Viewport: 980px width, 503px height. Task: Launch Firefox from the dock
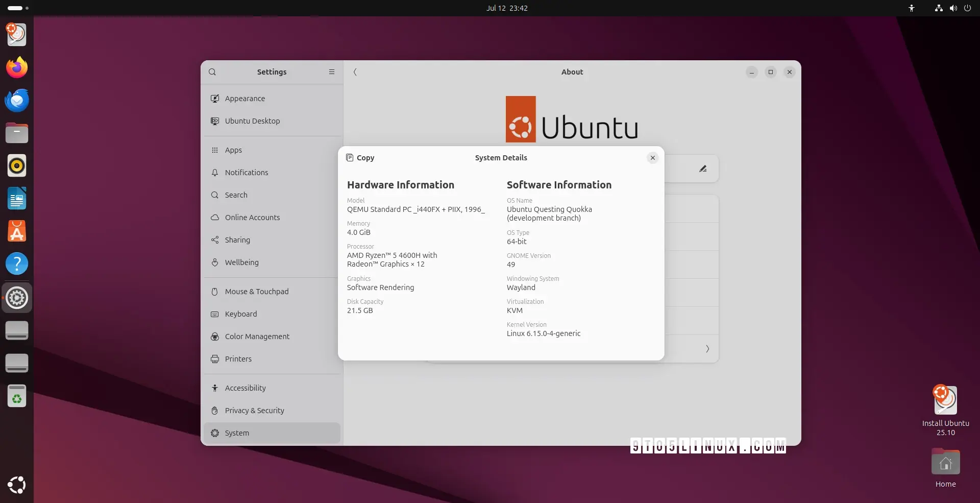click(x=17, y=67)
